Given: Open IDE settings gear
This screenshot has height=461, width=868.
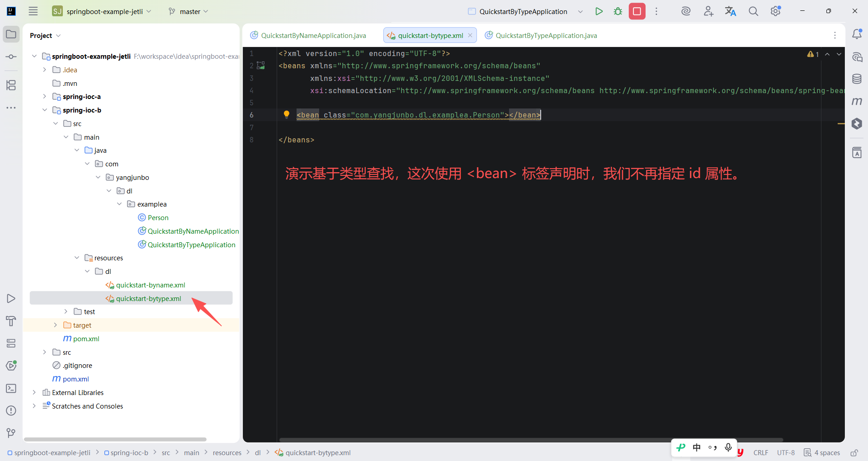Looking at the screenshot, I should click(x=776, y=11).
